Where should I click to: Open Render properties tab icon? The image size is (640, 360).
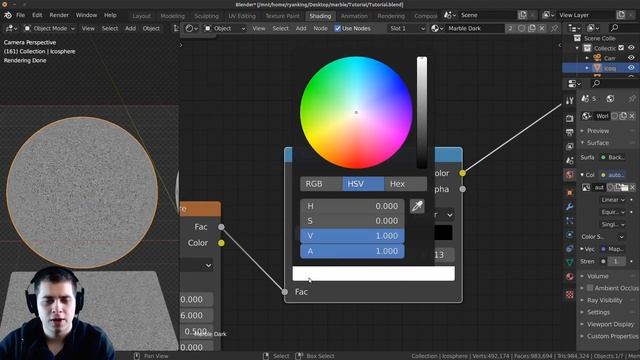pyautogui.click(x=569, y=118)
